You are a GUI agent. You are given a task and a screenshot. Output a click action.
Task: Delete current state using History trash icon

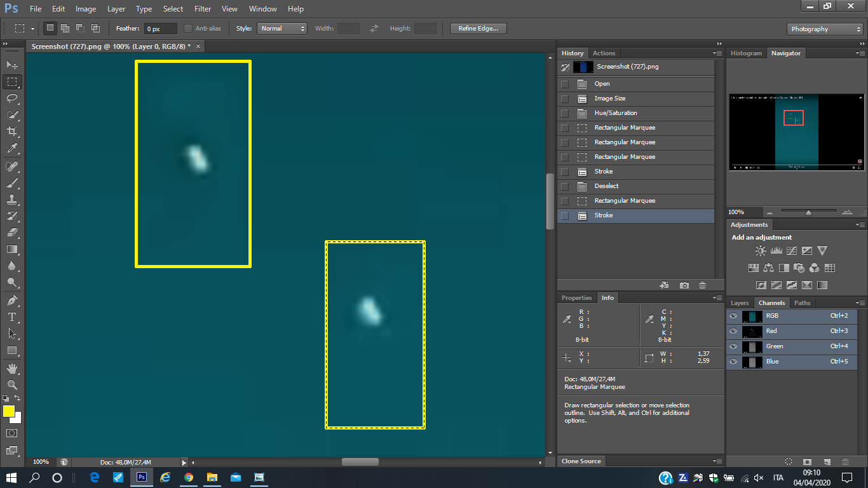tap(702, 285)
